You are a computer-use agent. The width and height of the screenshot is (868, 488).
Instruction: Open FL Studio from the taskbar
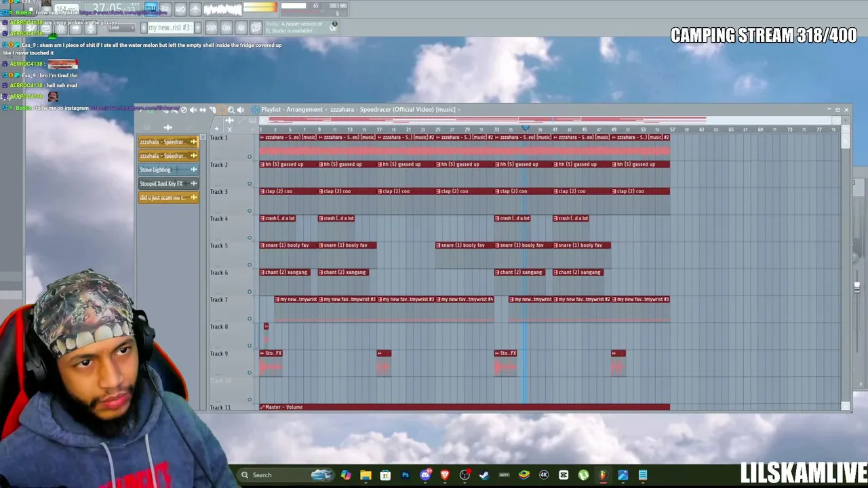click(x=603, y=475)
